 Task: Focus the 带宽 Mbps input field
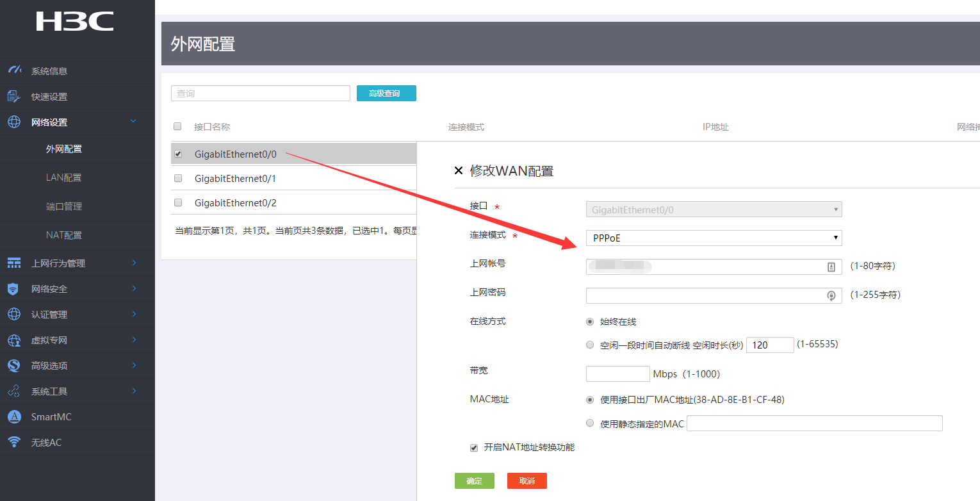(x=617, y=374)
